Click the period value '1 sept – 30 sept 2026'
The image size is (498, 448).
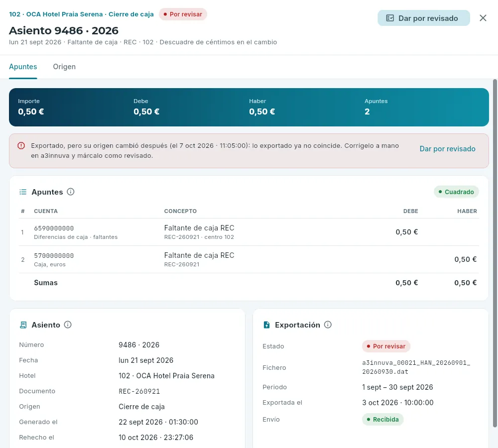click(397, 387)
